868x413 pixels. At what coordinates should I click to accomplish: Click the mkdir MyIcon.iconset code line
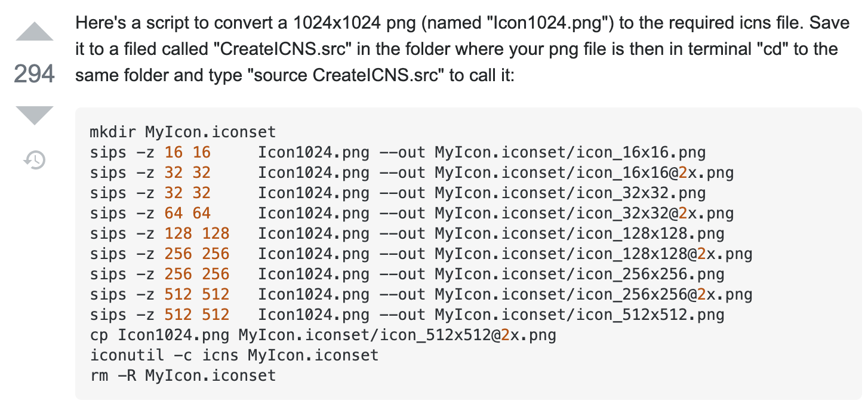[183, 132]
